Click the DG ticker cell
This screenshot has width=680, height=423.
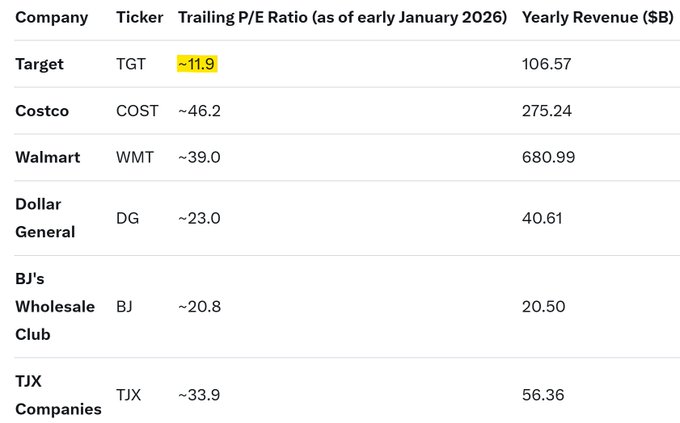tap(127, 217)
